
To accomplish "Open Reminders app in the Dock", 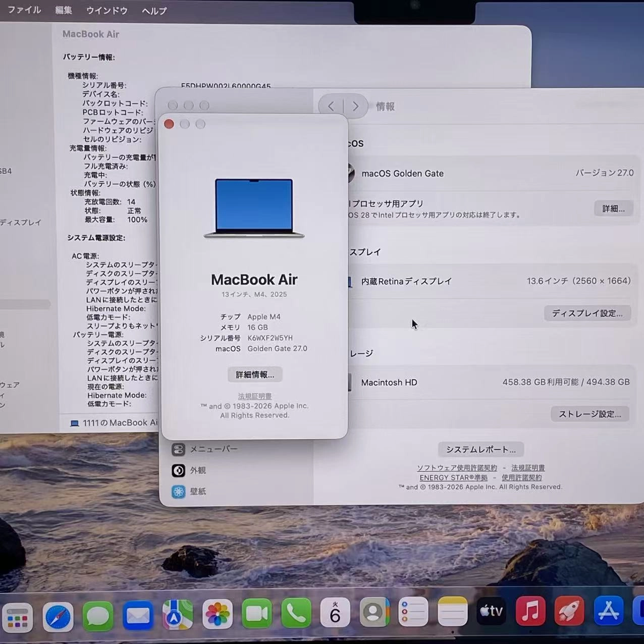I will pyautogui.click(x=413, y=612).
